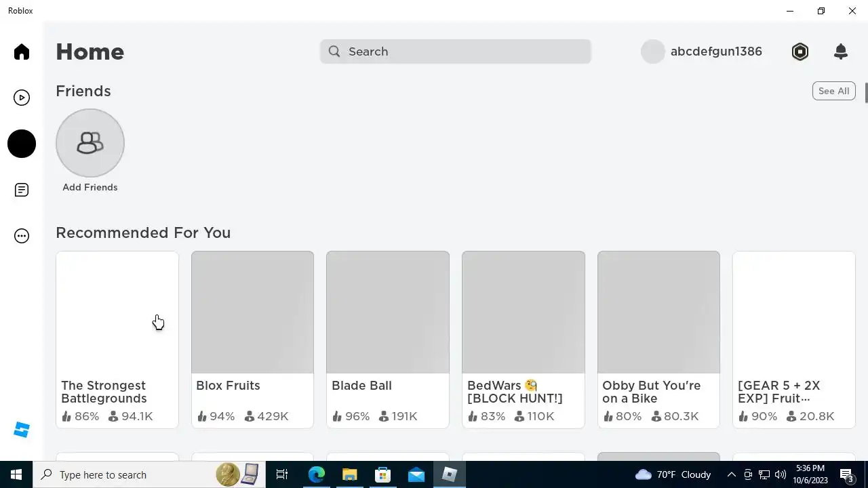The width and height of the screenshot is (868, 488).
Task: Click the Roblox page vertical scrollbar
Action: pyautogui.click(x=865, y=94)
